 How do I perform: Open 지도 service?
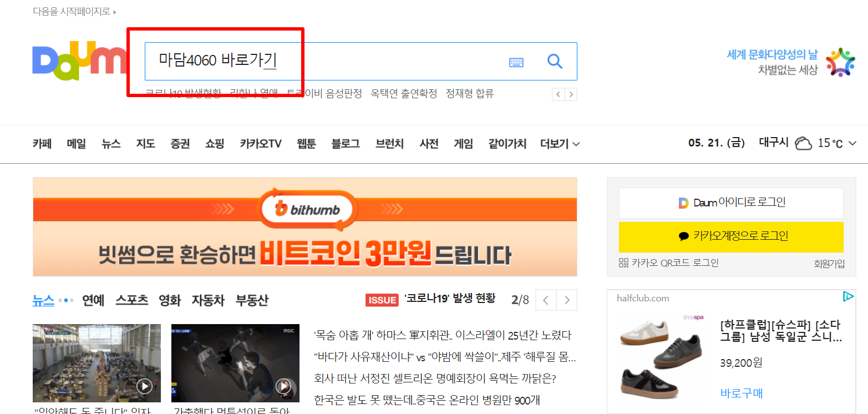(146, 144)
